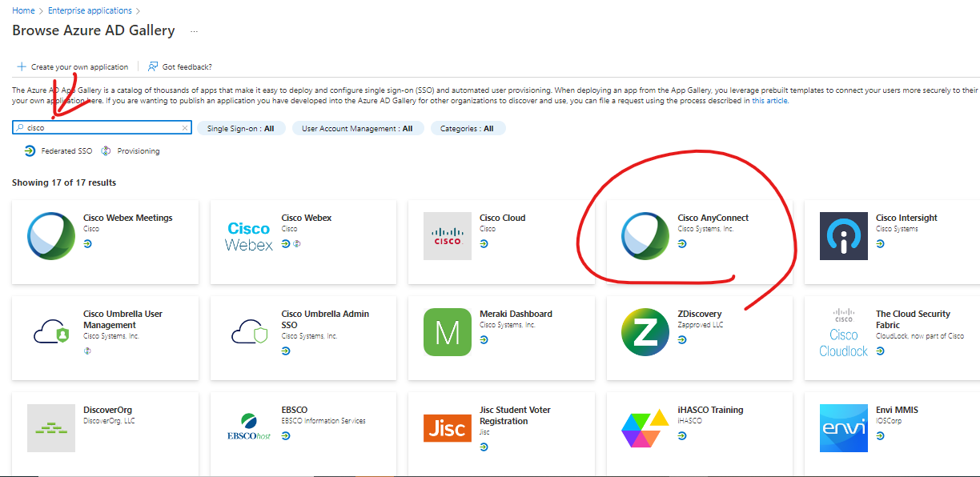
Task: Select the Jisc Student Voter Registration title
Action: click(515, 415)
